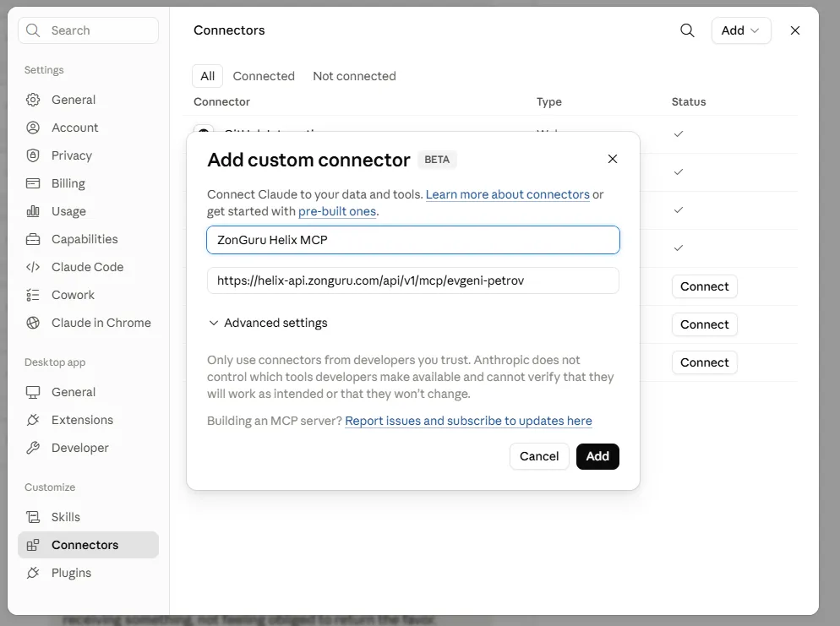840x626 pixels.
Task: Switch to the Not connected tab
Action: (x=354, y=76)
